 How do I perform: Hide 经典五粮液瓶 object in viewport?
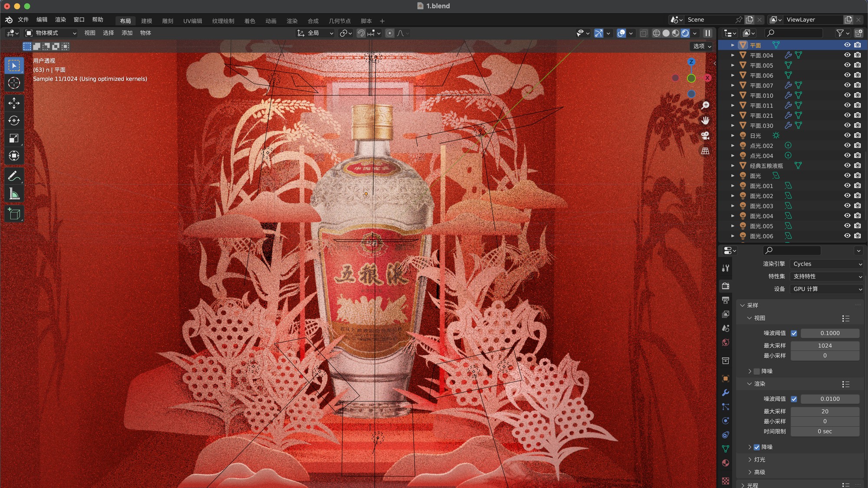847,165
